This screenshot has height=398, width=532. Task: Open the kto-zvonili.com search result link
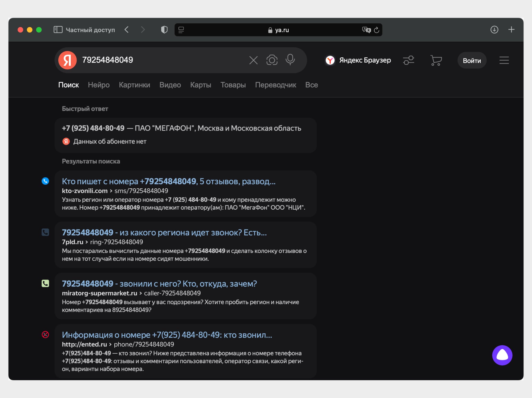point(169,181)
